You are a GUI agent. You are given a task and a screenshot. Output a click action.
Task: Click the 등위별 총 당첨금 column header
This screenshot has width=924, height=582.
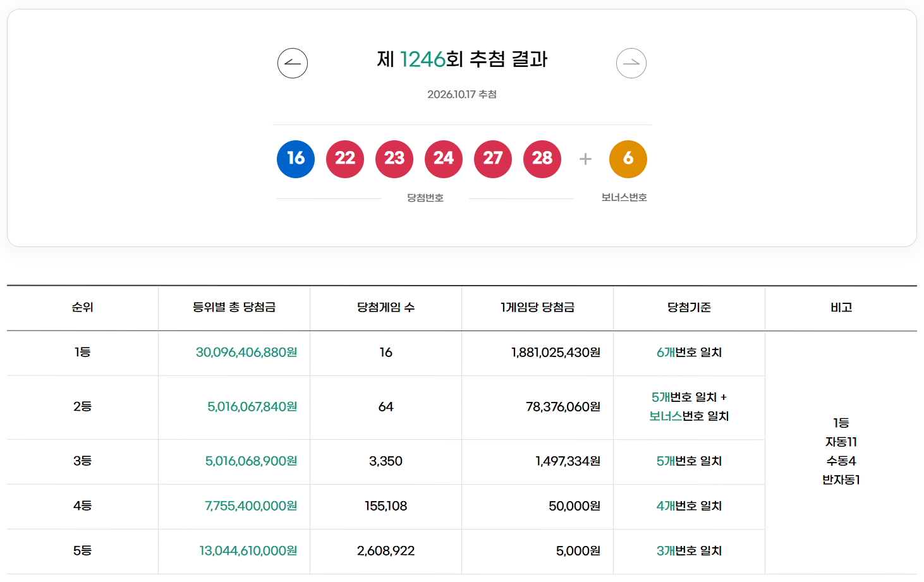[234, 307]
